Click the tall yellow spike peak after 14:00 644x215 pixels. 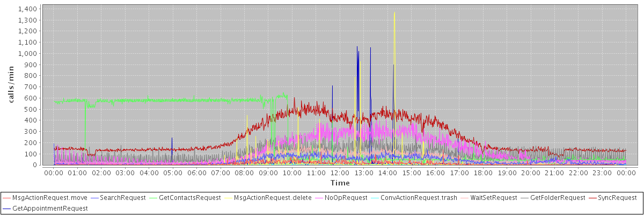point(394,13)
